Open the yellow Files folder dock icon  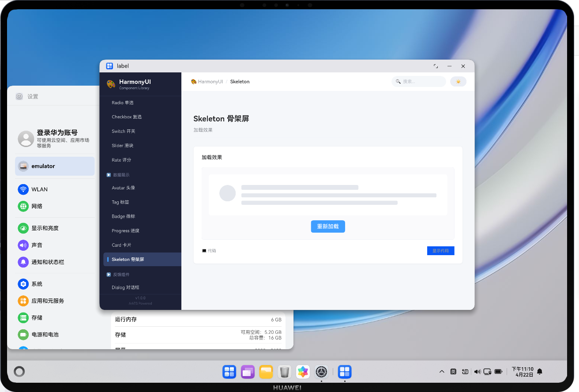[x=266, y=372]
